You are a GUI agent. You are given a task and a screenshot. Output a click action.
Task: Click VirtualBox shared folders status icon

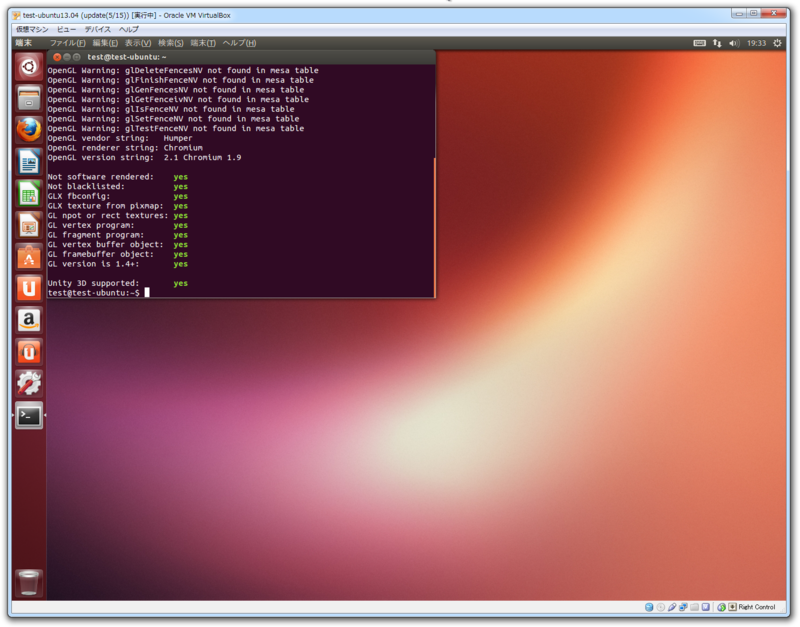coord(694,607)
